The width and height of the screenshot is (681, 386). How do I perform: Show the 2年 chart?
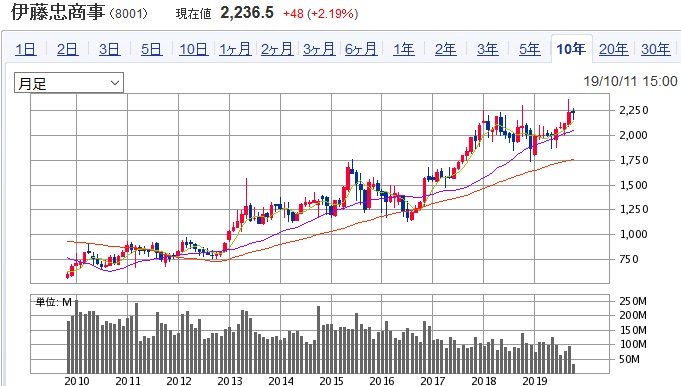[446, 49]
